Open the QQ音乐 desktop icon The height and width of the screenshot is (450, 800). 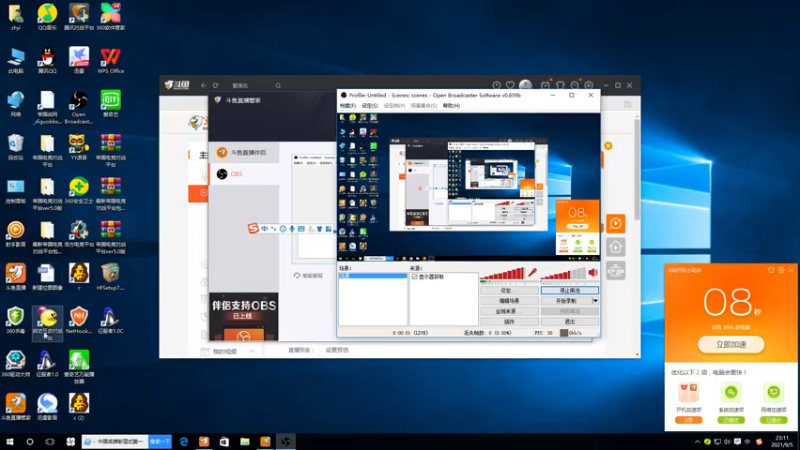tap(47, 16)
